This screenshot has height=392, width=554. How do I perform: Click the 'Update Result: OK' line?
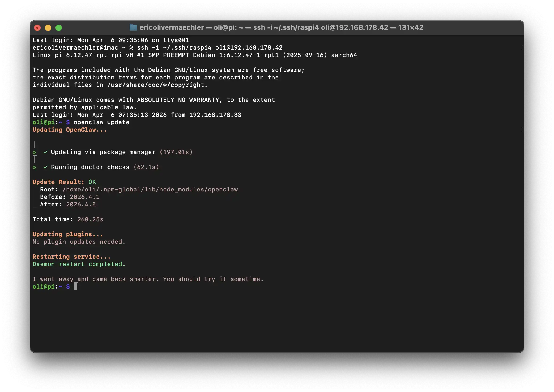[x=64, y=182]
